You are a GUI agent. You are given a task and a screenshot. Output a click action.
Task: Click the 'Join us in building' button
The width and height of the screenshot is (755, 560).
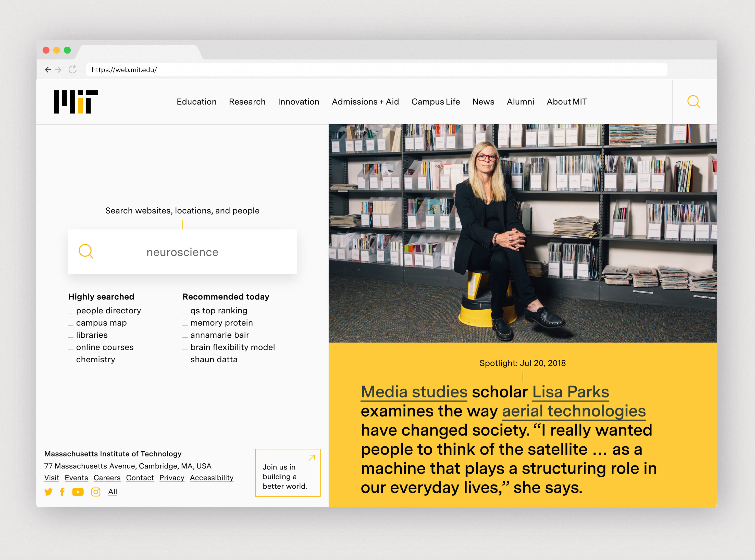[x=287, y=473]
